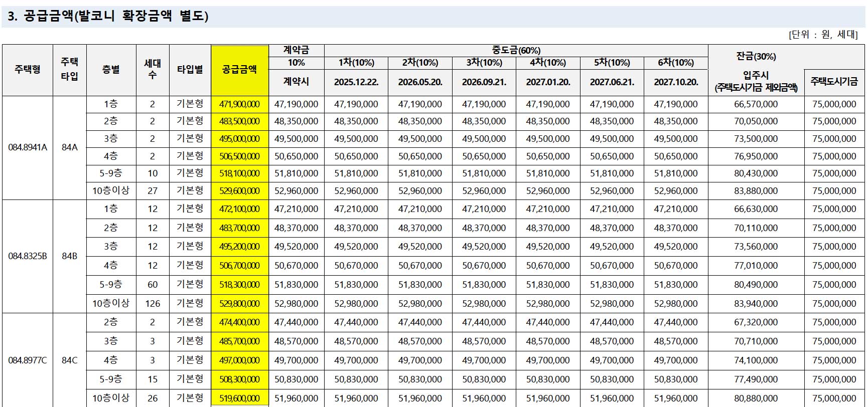The width and height of the screenshot is (868, 407).
Task: Select supply price 519,600,000
Action: click(240, 398)
